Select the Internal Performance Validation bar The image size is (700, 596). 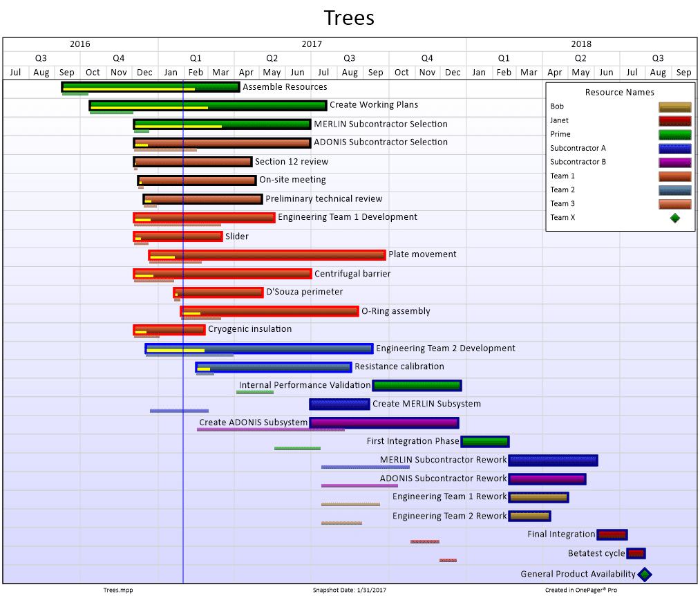pos(417,385)
